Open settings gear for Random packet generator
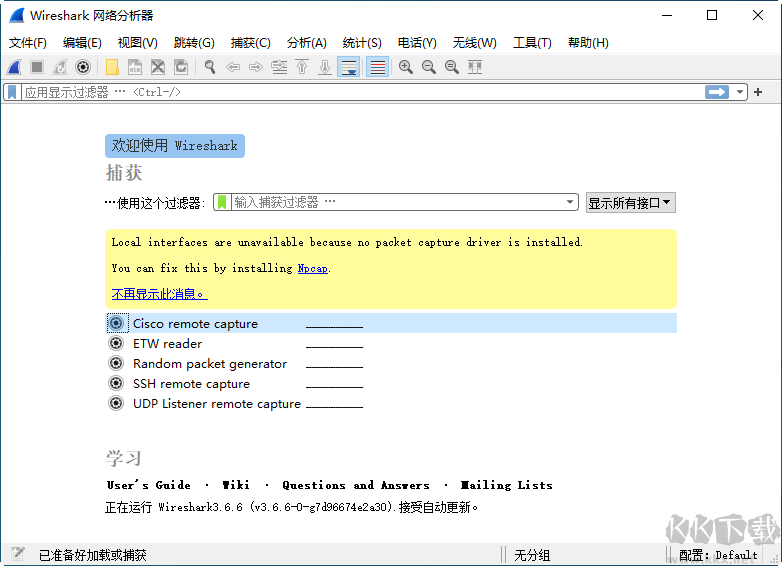Image resolution: width=782 pixels, height=566 pixels. (116, 363)
